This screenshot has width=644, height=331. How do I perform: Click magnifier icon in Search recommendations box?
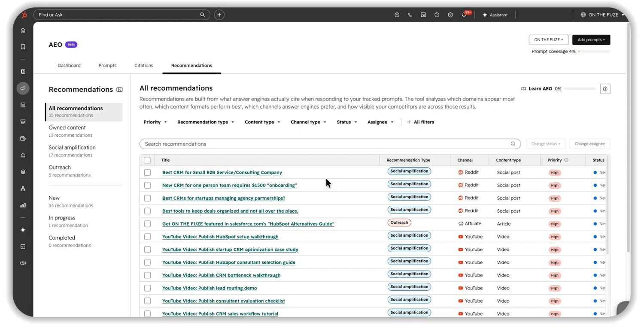coord(513,144)
